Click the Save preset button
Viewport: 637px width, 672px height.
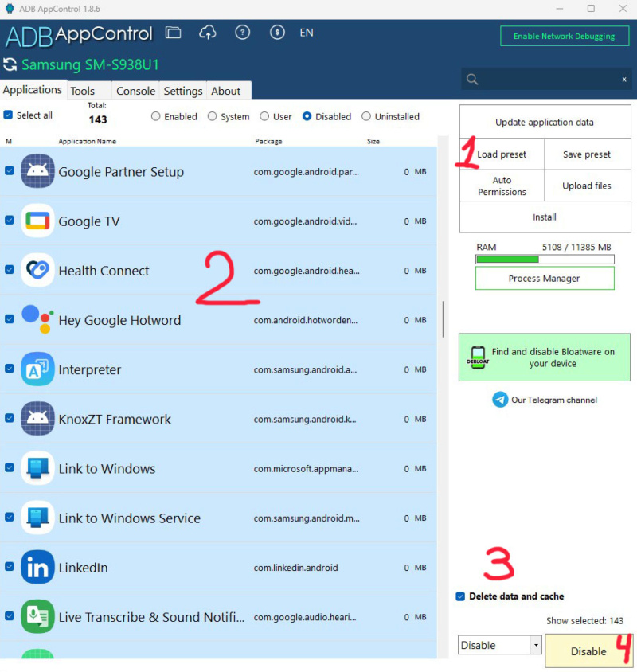coord(587,154)
